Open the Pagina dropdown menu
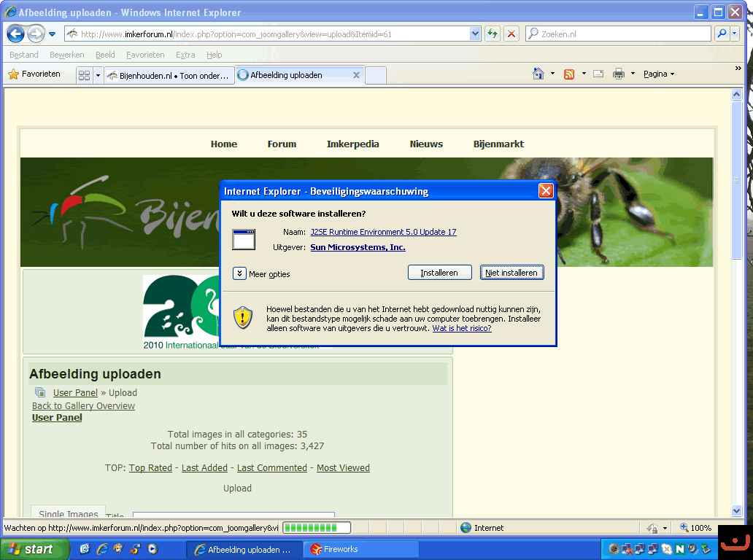Image resolution: width=753 pixels, height=560 pixels. pos(658,74)
